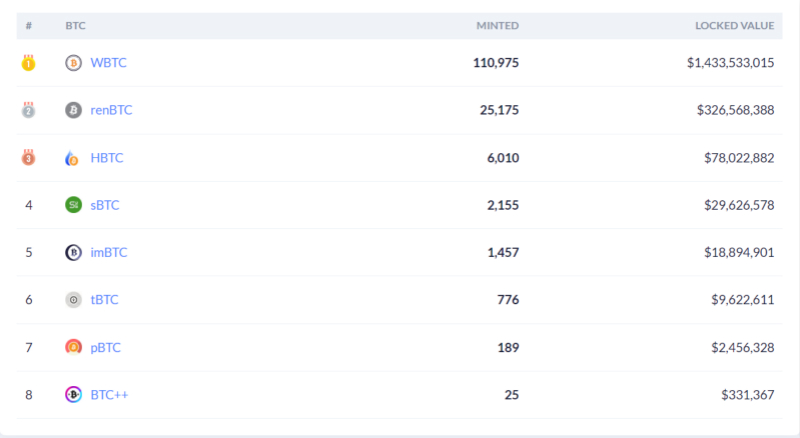The width and height of the screenshot is (800, 438).
Task: Click the WBTC coin icon
Action: pyautogui.click(x=73, y=63)
